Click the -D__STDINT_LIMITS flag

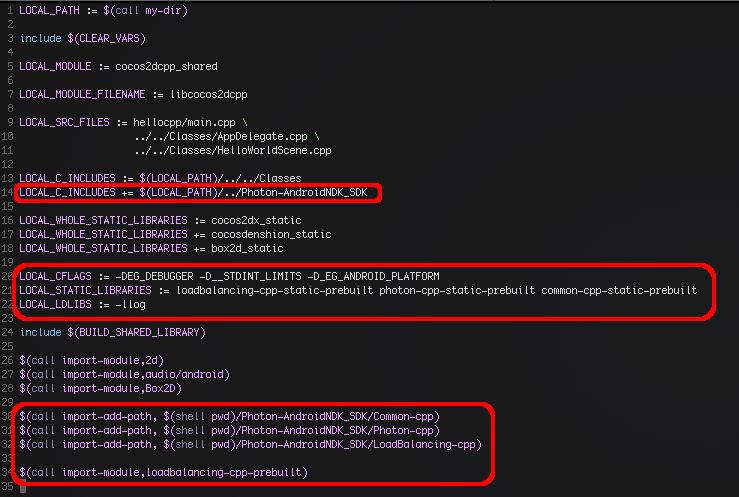point(250,277)
